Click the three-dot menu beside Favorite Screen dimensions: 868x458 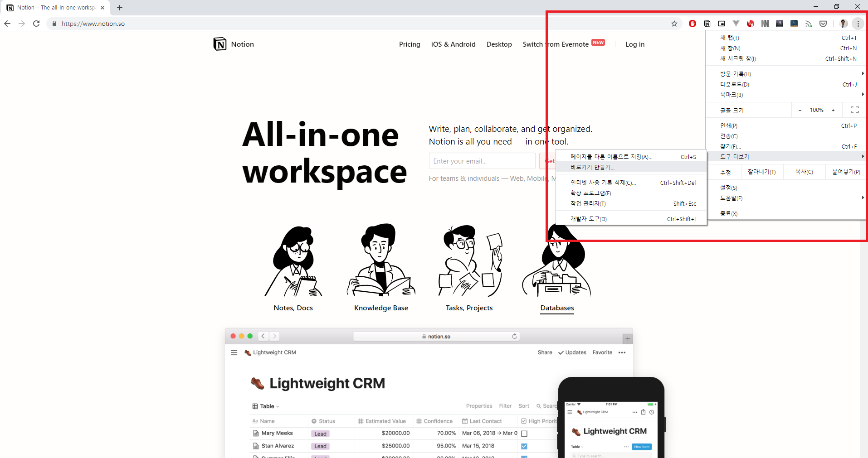622,352
